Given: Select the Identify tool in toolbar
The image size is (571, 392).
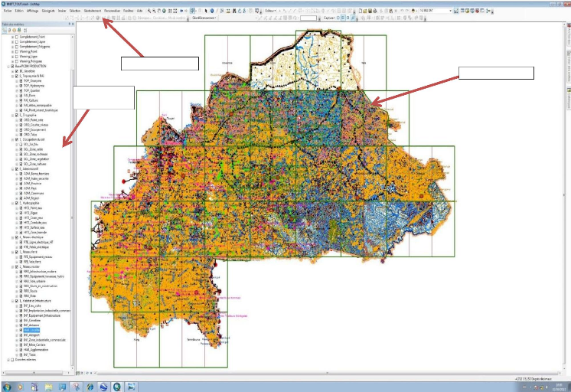Looking at the screenshot, I should (x=210, y=11).
